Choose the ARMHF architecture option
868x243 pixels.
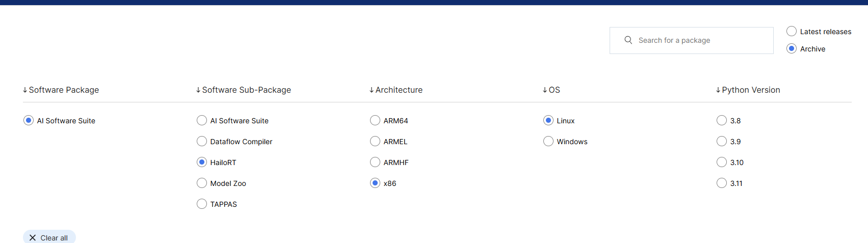[375, 163]
